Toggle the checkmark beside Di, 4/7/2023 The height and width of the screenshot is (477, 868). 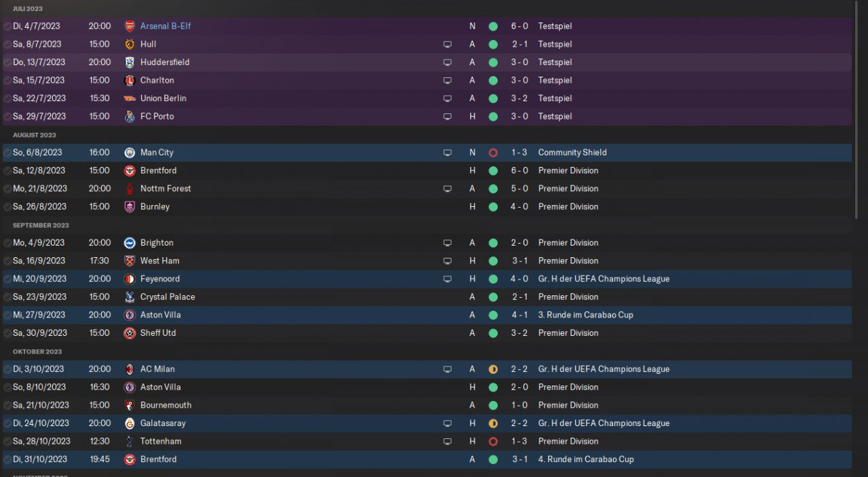coord(7,26)
